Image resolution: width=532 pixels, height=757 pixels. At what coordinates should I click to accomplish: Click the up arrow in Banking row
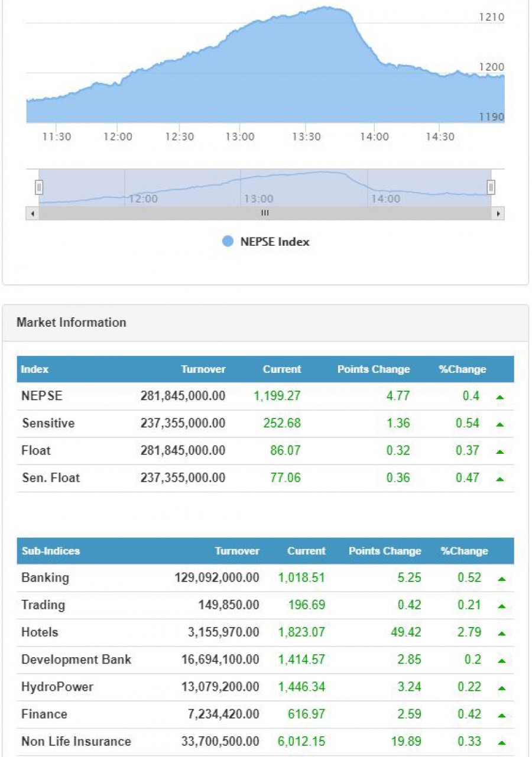[x=501, y=579]
